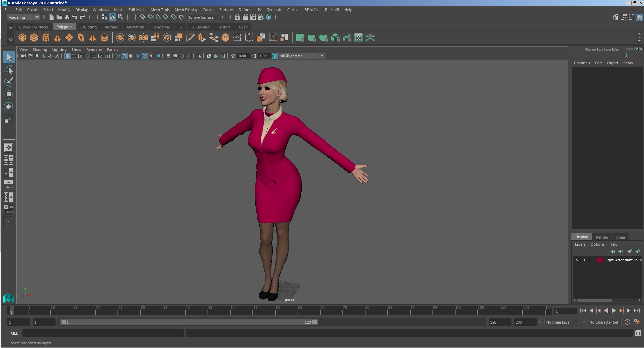Click the Multi-Cut tool shelf icon
The image size is (644, 348).
[190, 38]
